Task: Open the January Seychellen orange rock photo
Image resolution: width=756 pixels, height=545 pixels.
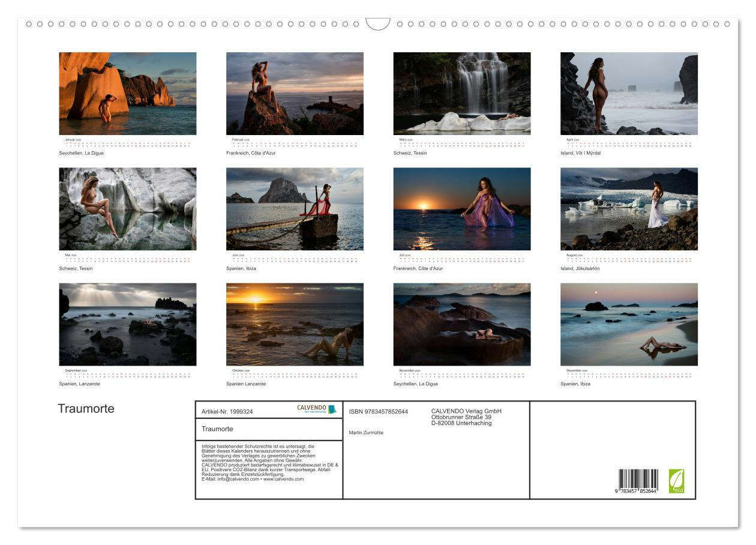Action: click(x=127, y=94)
